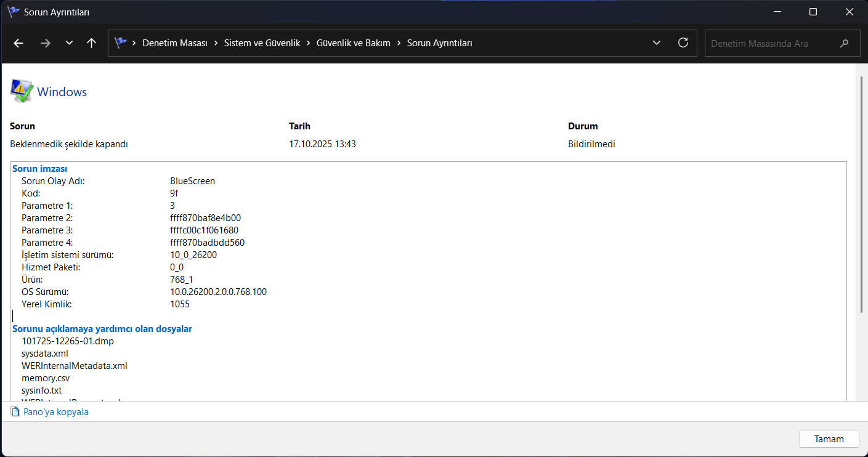Open Sistem ve Güvenlik breadcrumb
868x457 pixels.
coord(262,43)
